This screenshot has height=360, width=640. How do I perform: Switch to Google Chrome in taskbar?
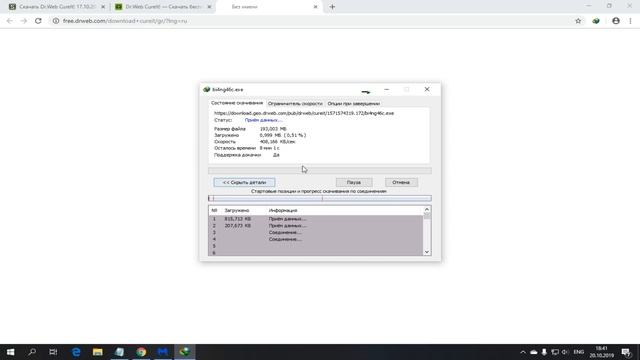141,352
